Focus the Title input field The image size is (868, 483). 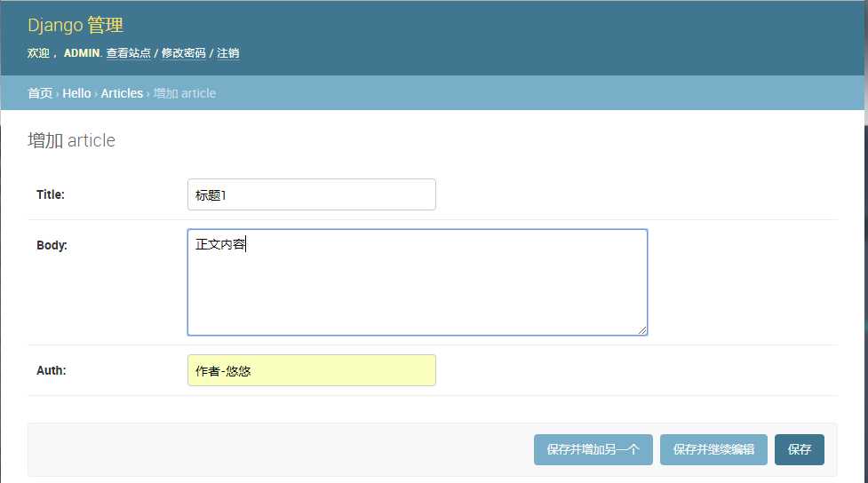311,194
